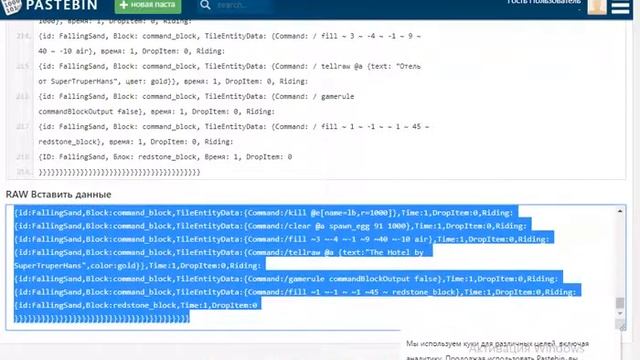Click the closing braces line in code view
This screenshot has width=640, height=360.
[x=119, y=172]
